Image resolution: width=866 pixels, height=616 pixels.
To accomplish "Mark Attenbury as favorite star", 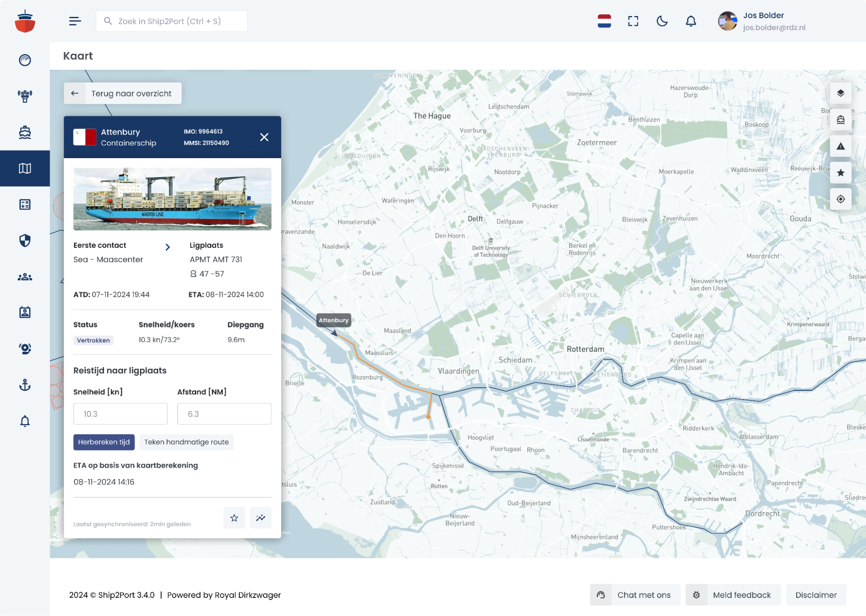I will 234,518.
